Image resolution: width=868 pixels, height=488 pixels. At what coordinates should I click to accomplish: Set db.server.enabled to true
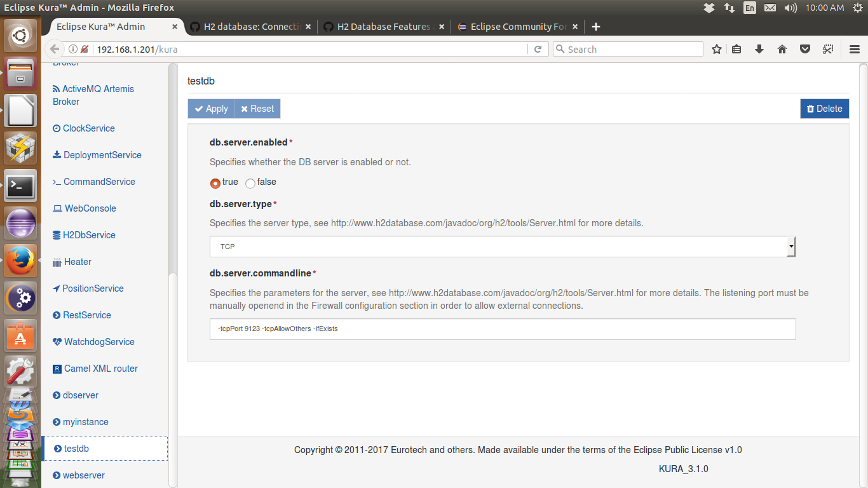point(215,183)
